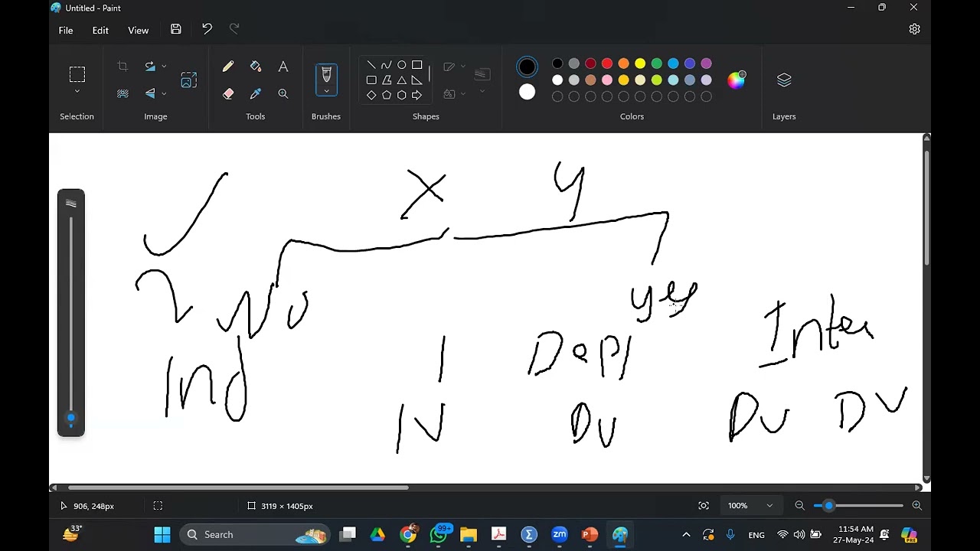Select the Pencil tool
980x551 pixels.
click(x=228, y=67)
